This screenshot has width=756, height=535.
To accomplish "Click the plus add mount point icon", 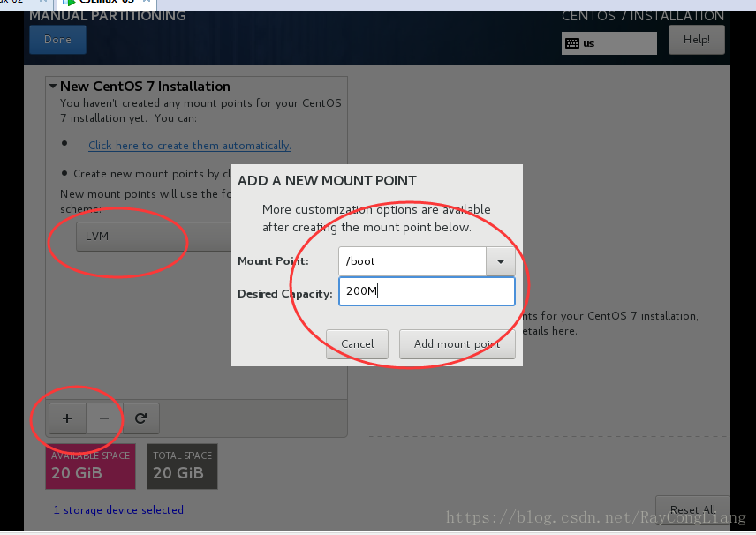I will 67,418.
